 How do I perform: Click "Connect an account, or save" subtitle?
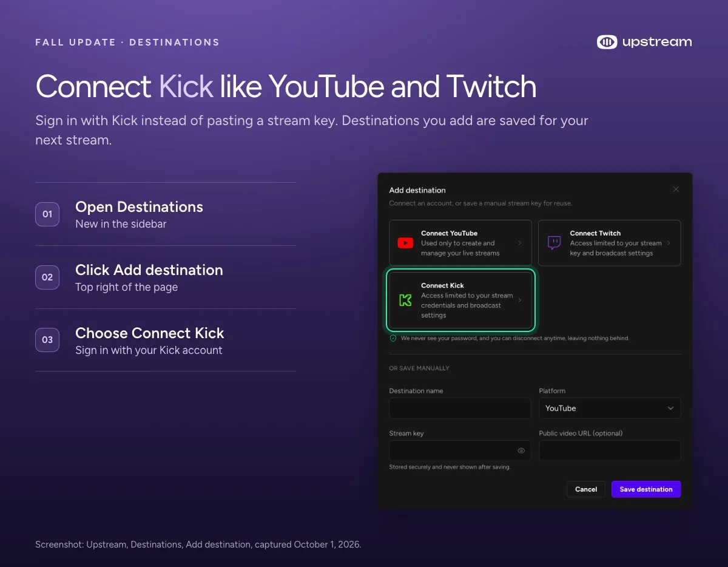click(x=480, y=203)
